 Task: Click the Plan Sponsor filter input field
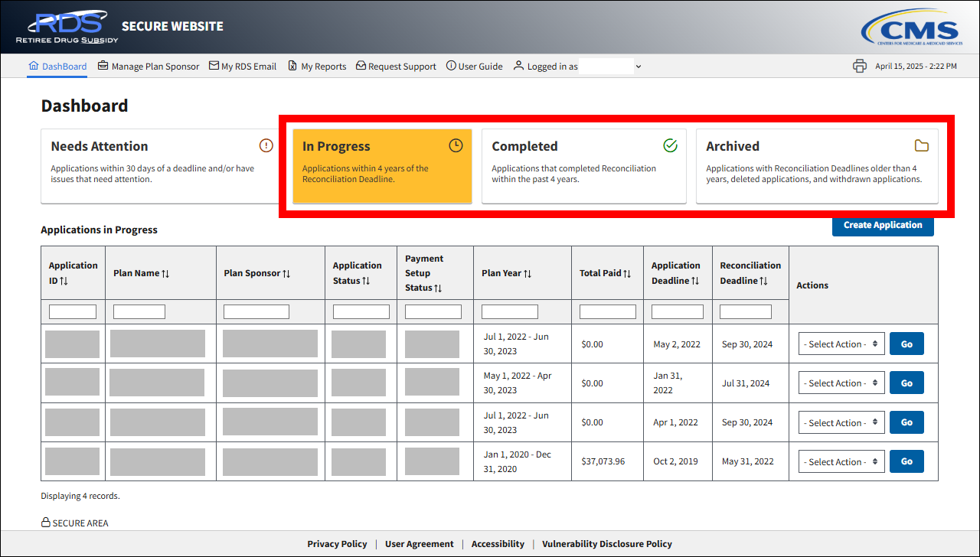[256, 312]
